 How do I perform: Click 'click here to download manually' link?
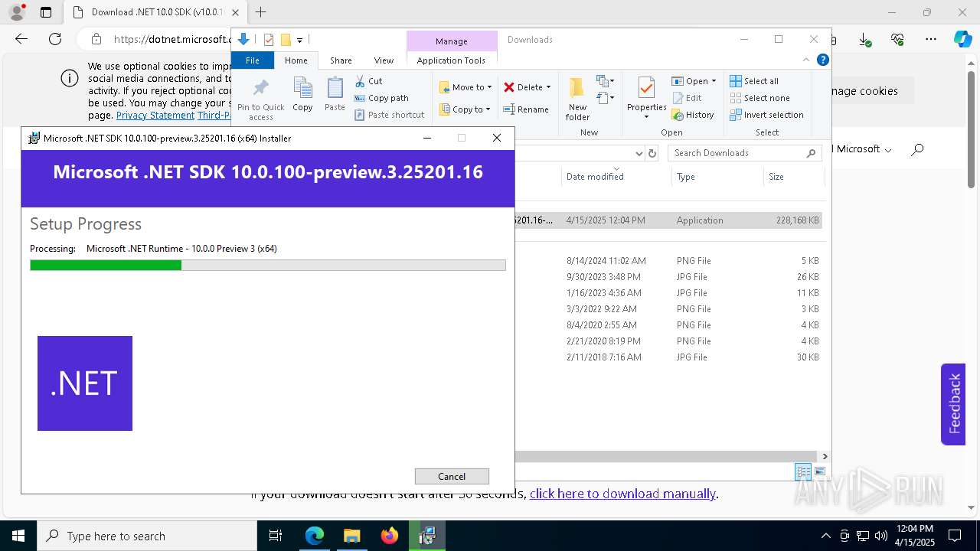point(622,494)
